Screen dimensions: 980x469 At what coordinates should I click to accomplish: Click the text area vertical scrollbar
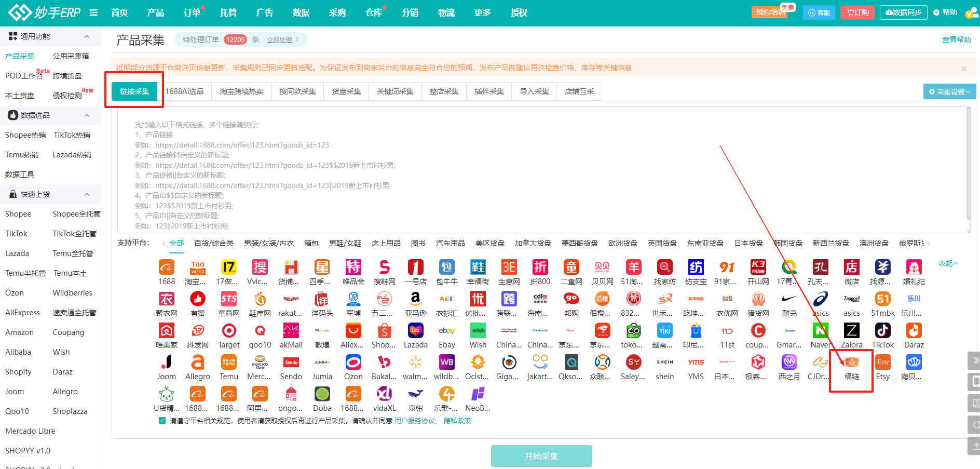969,164
